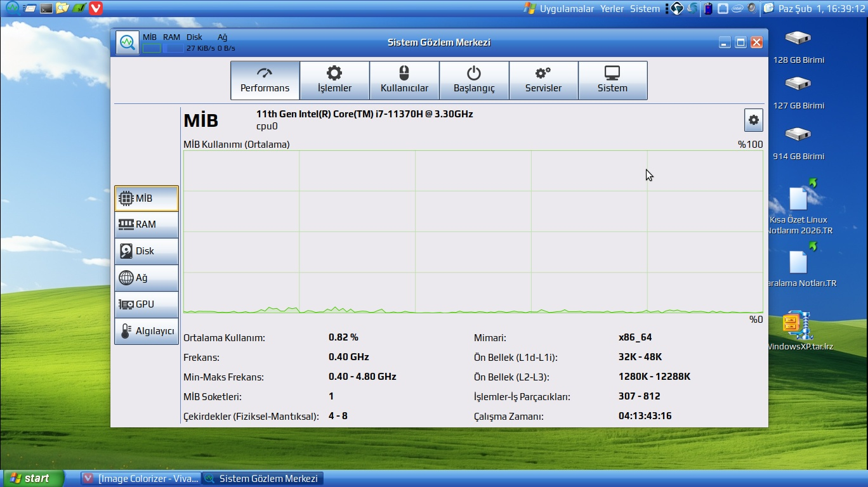The image size is (868, 487).
Task: Click the cpu0 label
Action: (x=267, y=126)
